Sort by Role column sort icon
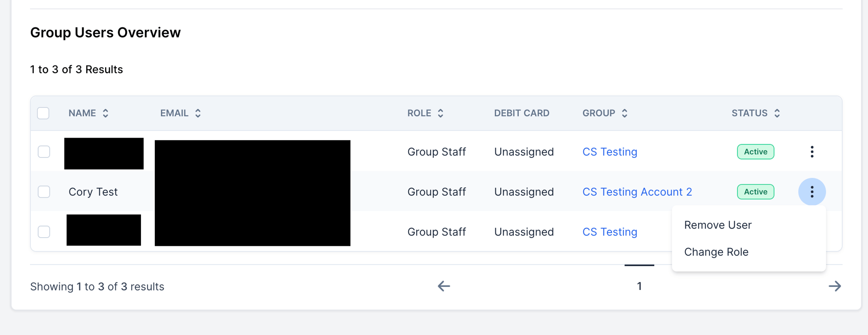The image size is (868, 335). coord(440,113)
